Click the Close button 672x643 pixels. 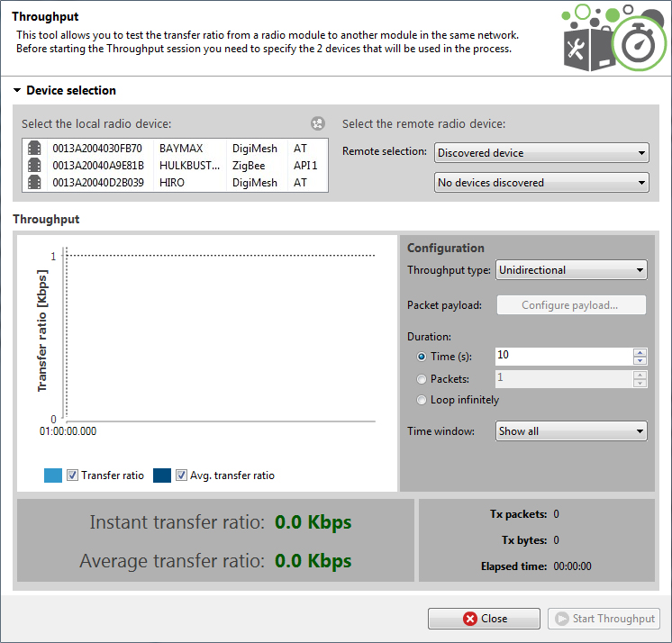[484, 619]
